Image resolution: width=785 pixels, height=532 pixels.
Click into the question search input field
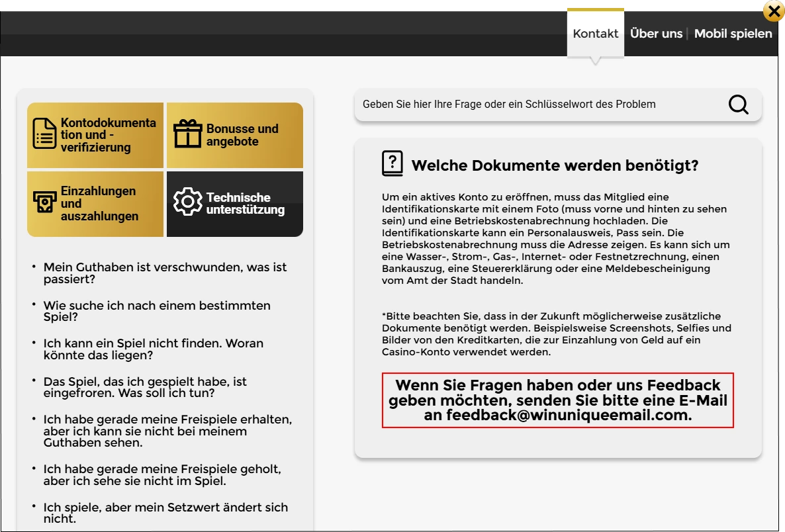tap(530, 104)
